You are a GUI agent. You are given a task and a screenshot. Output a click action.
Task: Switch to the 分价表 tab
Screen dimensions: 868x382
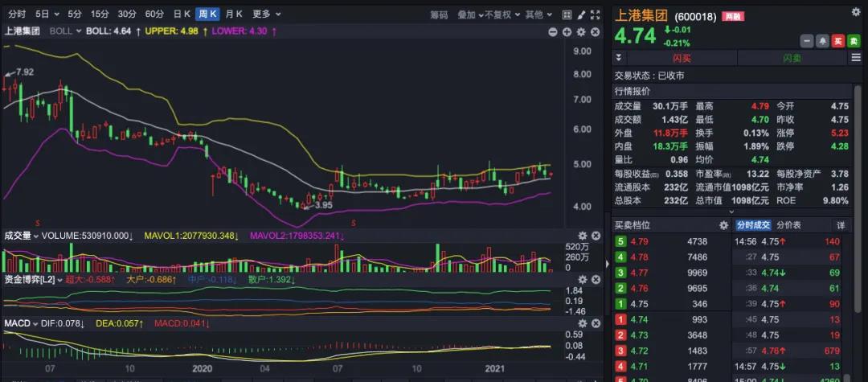point(788,225)
